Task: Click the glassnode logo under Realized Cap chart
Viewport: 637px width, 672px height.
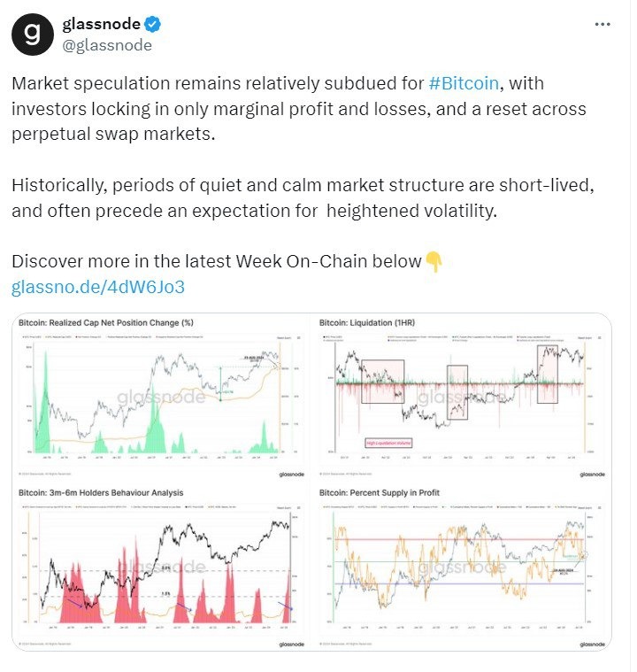Action: tap(292, 474)
